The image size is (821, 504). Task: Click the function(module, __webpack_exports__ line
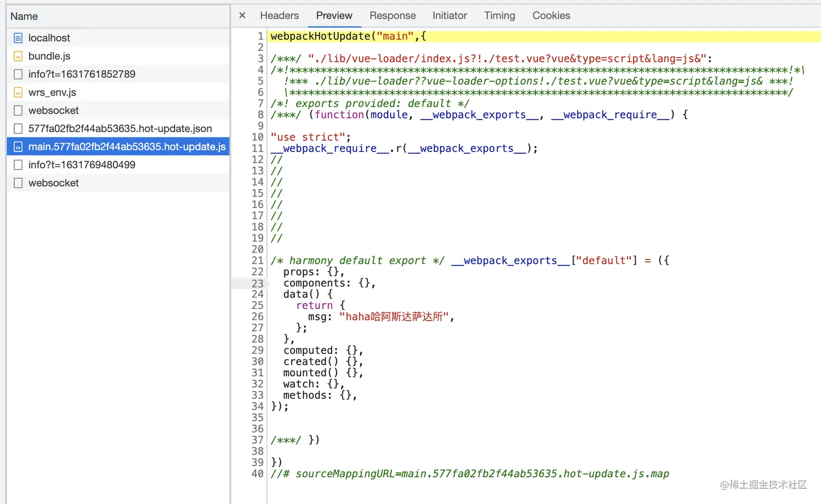coord(479,115)
